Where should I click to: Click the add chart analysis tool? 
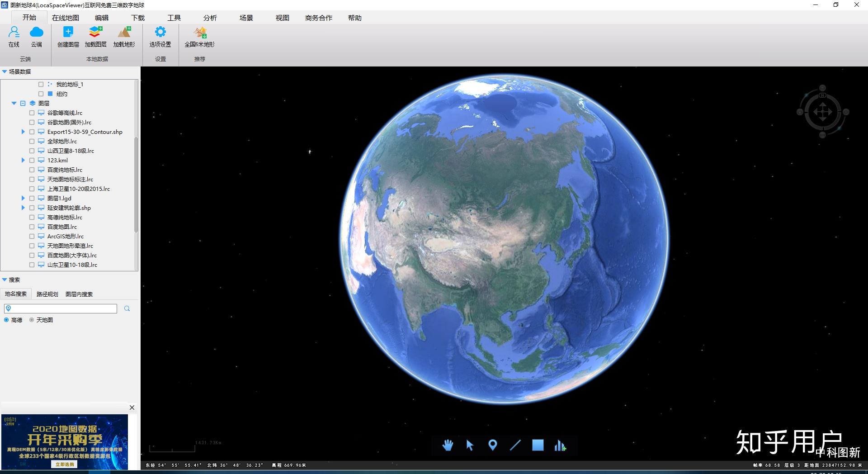pos(560,446)
